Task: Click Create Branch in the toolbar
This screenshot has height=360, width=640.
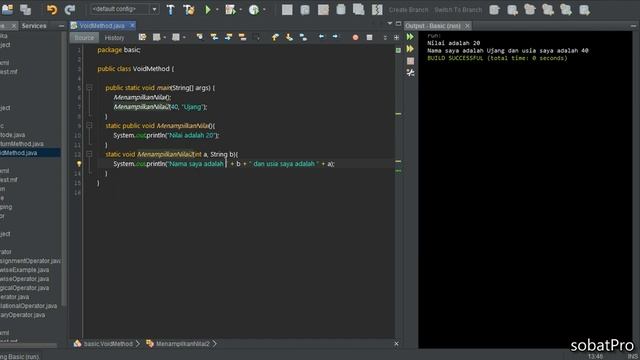Action: click(x=408, y=10)
